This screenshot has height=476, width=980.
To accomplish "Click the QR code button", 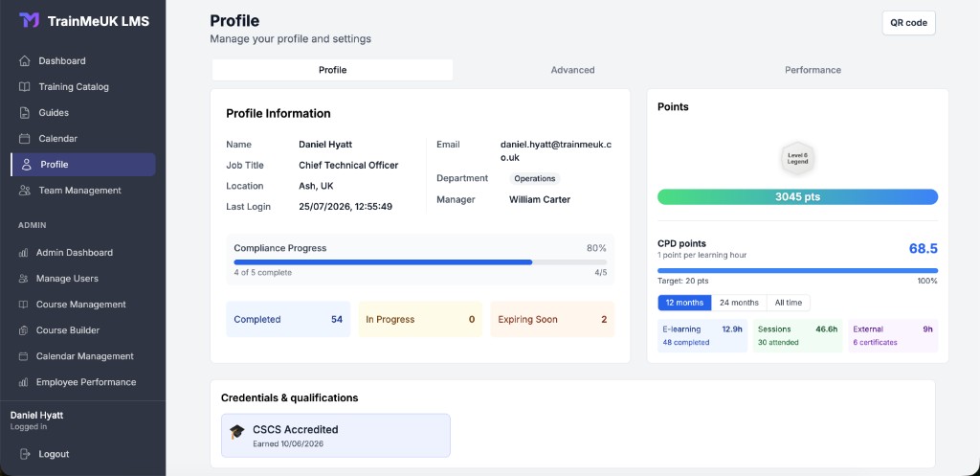I will tap(908, 23).
